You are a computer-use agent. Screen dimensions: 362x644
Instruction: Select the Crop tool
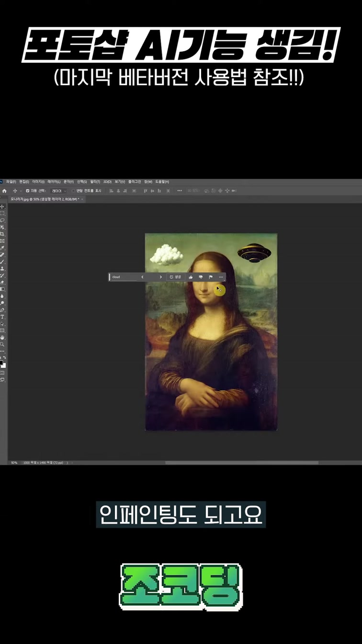click(x=2, y=234)
